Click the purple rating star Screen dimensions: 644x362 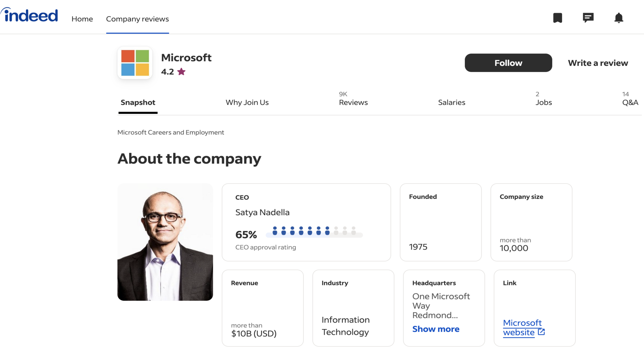181,71
